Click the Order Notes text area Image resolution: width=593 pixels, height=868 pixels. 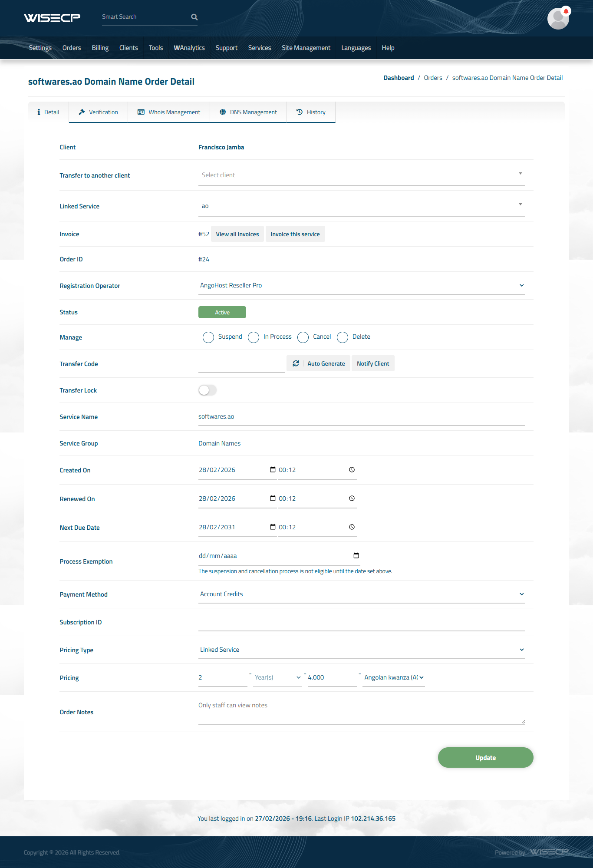pyautogui.click(x=361, y=712)
